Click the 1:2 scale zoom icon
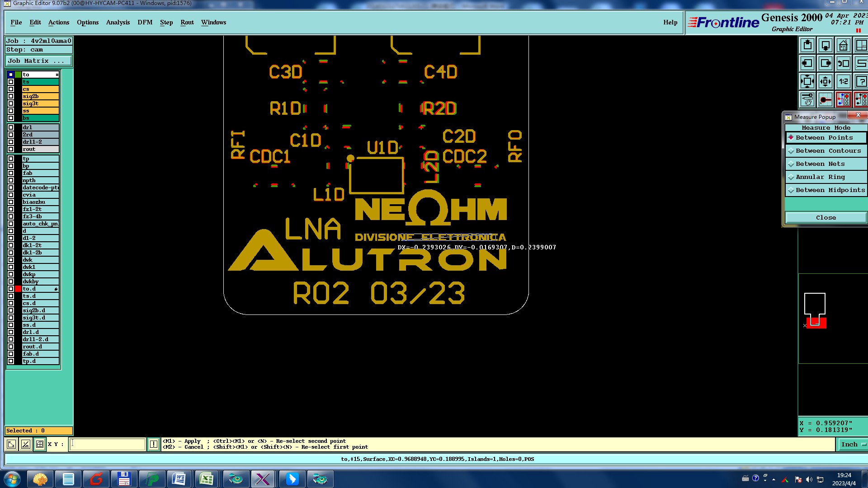This screenshot has width=868, height=488. (x=844, y=81)
